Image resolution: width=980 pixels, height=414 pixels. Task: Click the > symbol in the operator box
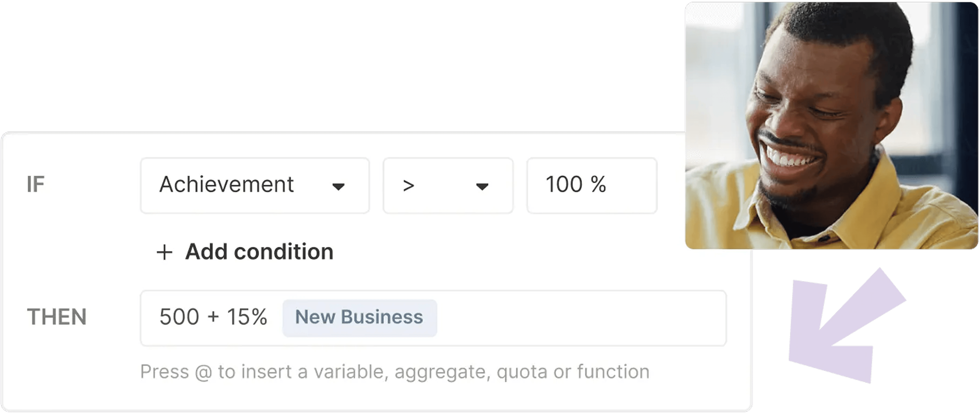pyautogui.click(x=408, y=186)
